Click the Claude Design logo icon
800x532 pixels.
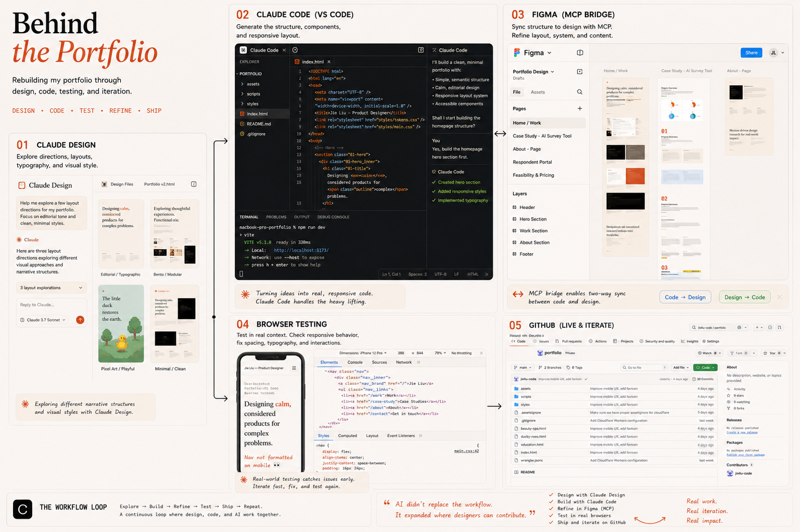pos(22,185)
